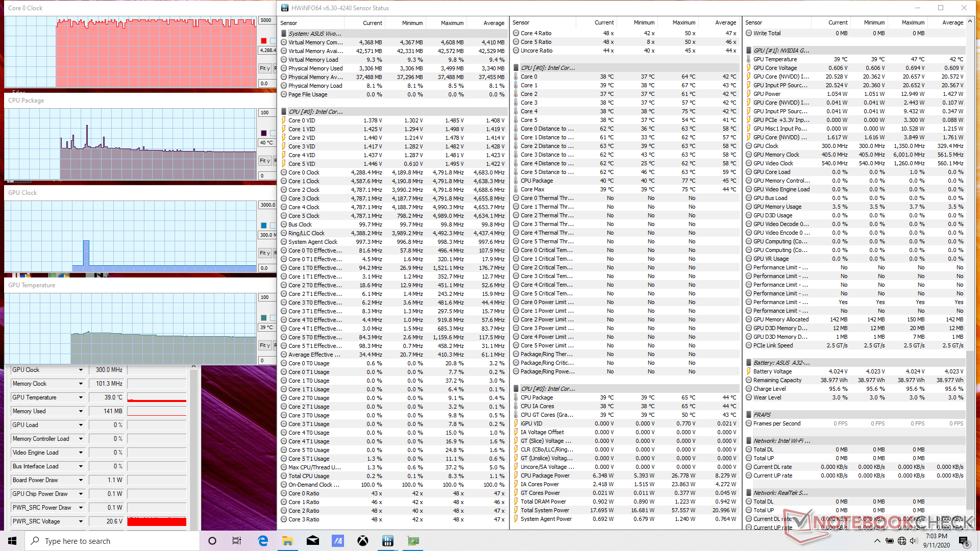The width and height of the screenshot is (980, 551).
Task: Click the lightning icon beside Battery Voltage
Action: pyautogui.click(x=749, y=371)
